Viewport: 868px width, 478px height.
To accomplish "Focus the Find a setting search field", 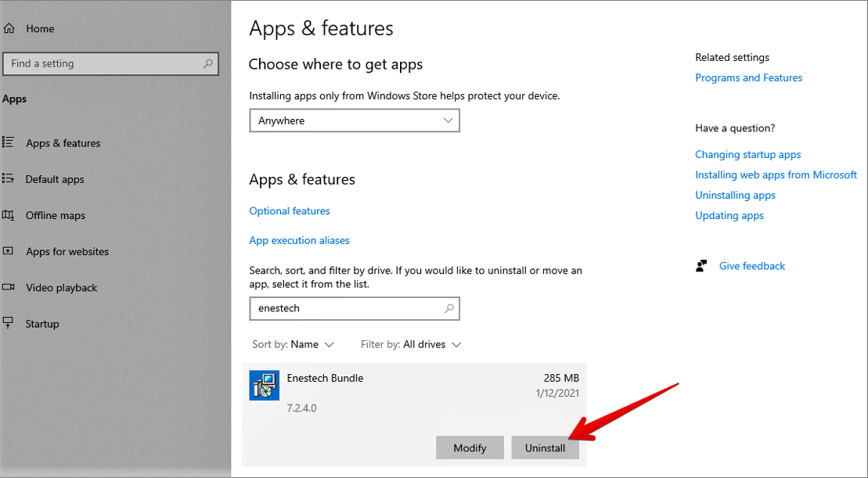I will coord(110,63).
